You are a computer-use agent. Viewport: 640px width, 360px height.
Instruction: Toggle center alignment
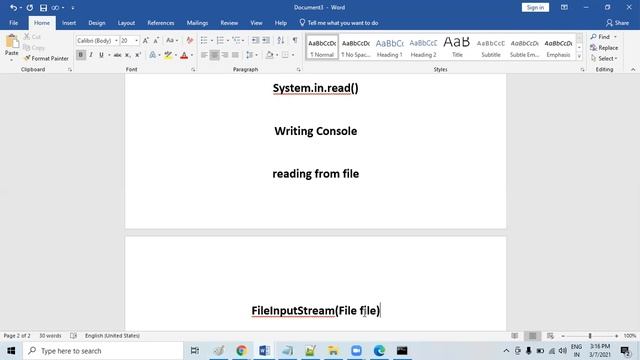(214, 55)
